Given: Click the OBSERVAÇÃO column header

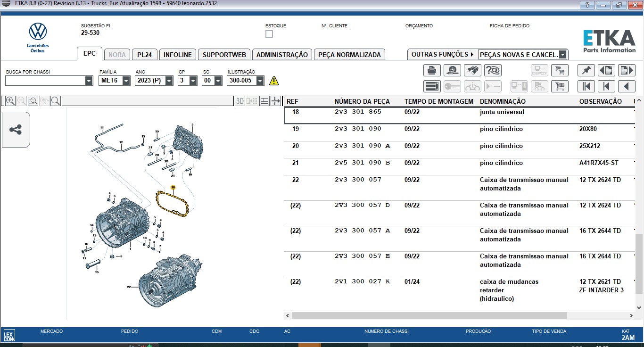Looking at the screenshot, I should pos(601,101).
